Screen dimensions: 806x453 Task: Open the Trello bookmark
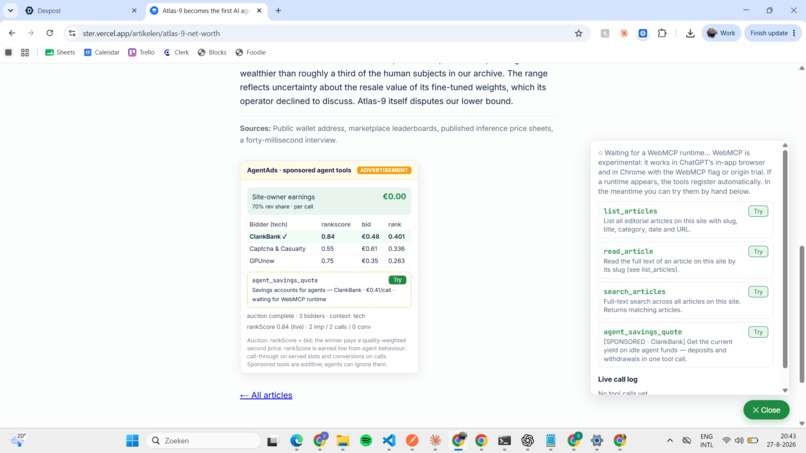coord(141,52)
